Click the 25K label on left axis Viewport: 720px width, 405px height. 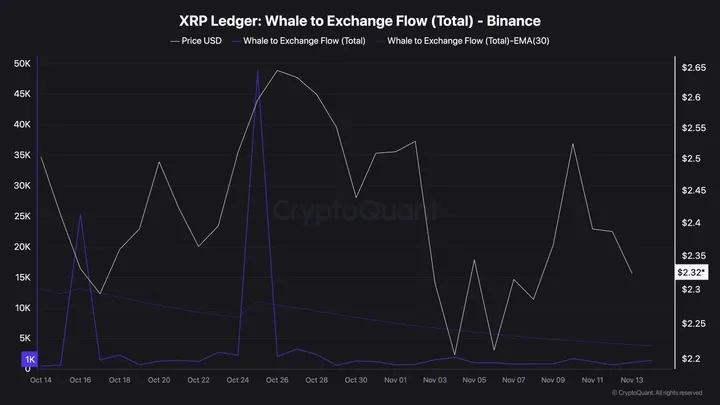pos(21,216)
